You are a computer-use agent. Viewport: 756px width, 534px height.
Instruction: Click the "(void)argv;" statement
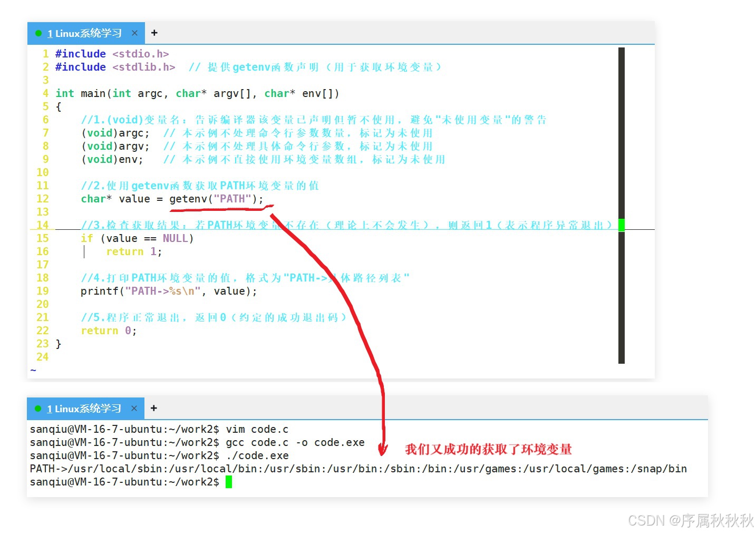pos(115,146)
